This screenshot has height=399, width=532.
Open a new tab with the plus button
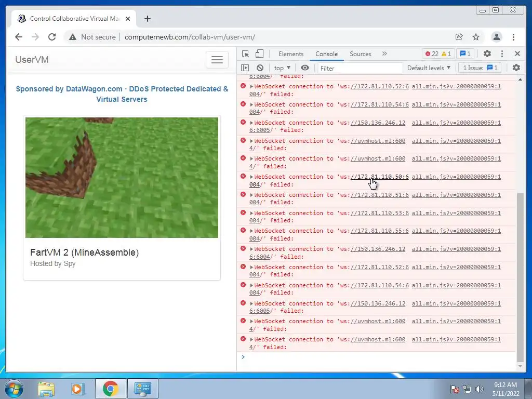147,19
